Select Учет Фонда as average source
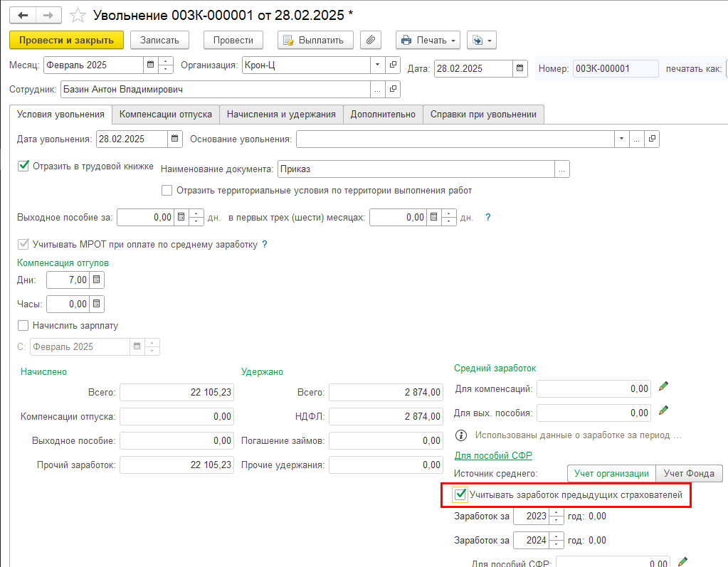 tap(688, 473)
